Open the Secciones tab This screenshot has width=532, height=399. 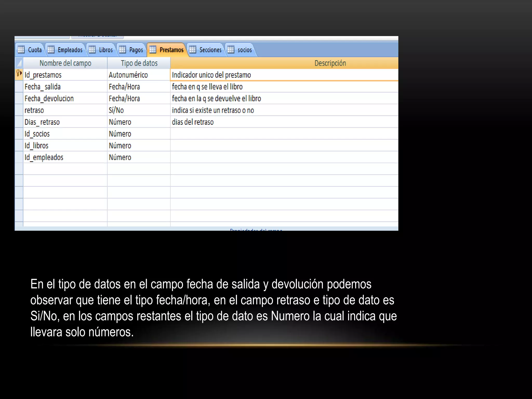pos(210,50)
